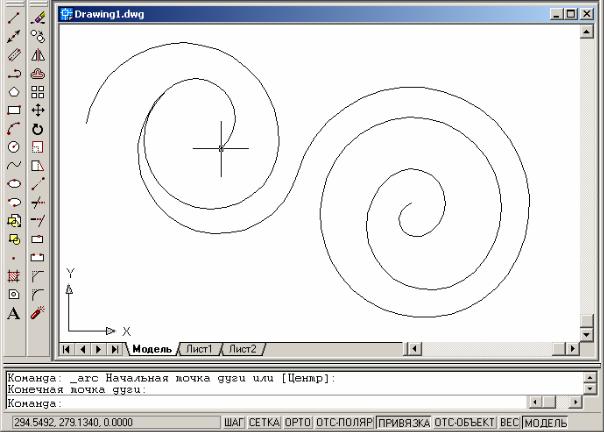Image resolution: width=604 pixels, height=432 pixels.
Task: Select the Circle tool
Action: click(14, 147)
